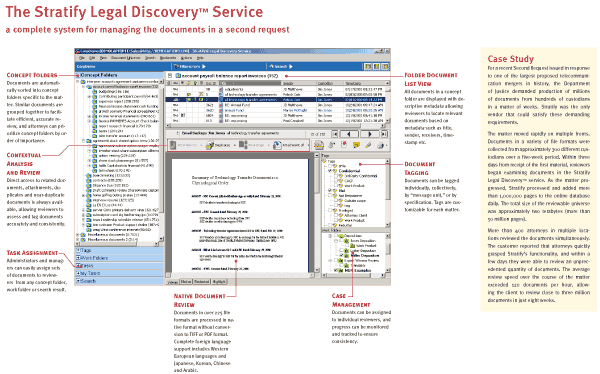Click last layout icon in blue bar
The width and height of the screenshot is (600, 374).
pos(385,67)
